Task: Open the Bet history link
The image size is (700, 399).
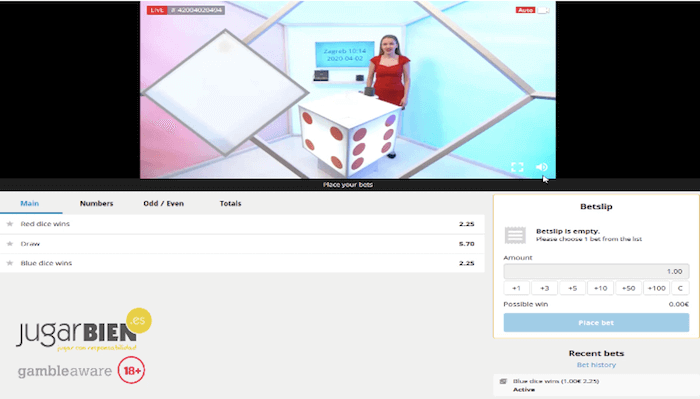Action: [x=596, y=365]
